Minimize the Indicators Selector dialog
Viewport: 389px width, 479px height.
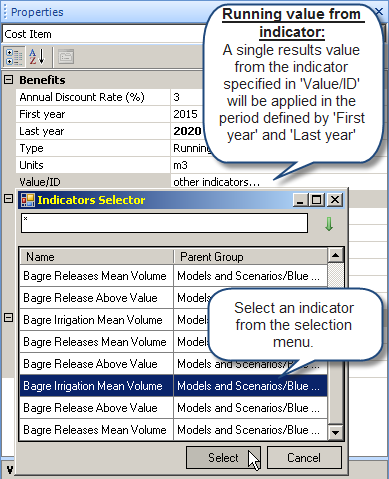coord(301,200)
